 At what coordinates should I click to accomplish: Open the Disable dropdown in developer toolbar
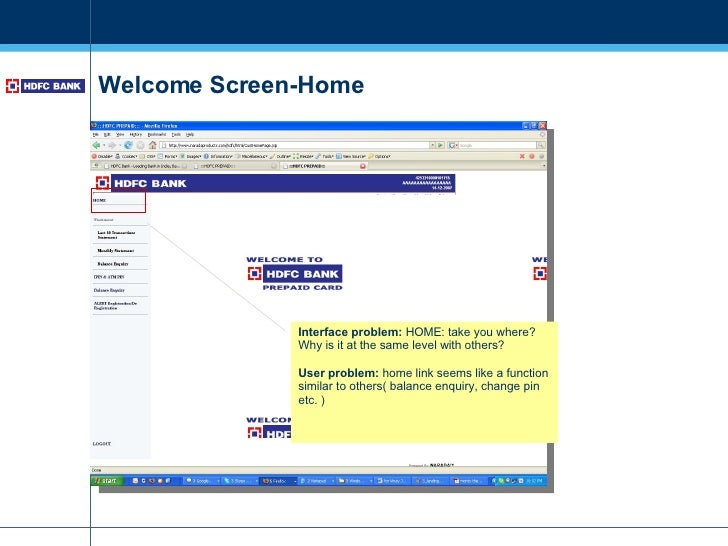click(x=102, y=156)
